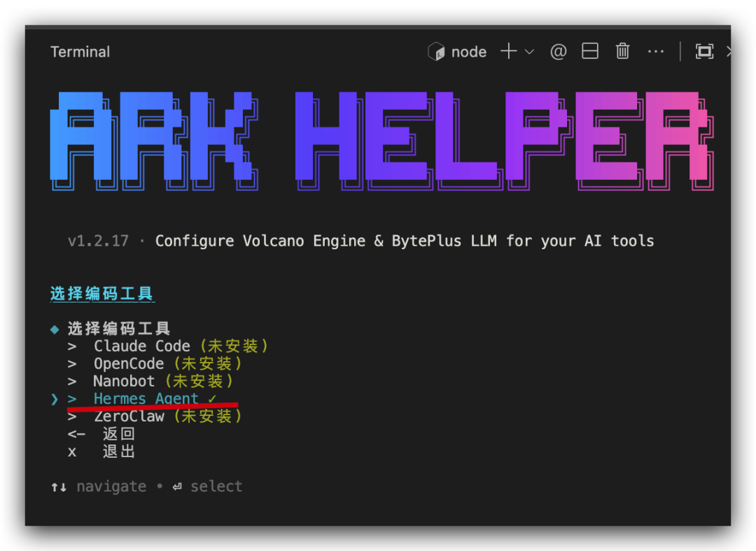756x551 pixels.
Task: Open the Terminal panel tab
Action: pyautogui.click(x=80, y=52)
